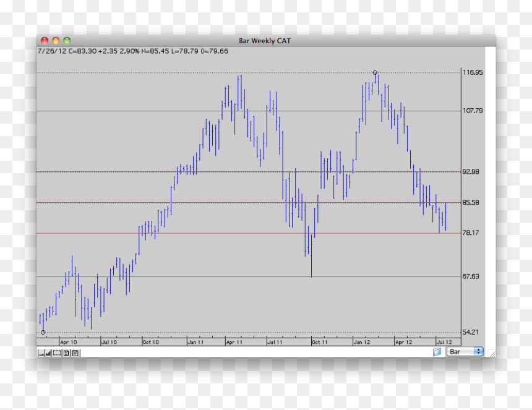Image resolution: width=532 pixels, height=410 pixels.
Task: Click the document page icon in bottom toolbar
Action: point(66,353)
